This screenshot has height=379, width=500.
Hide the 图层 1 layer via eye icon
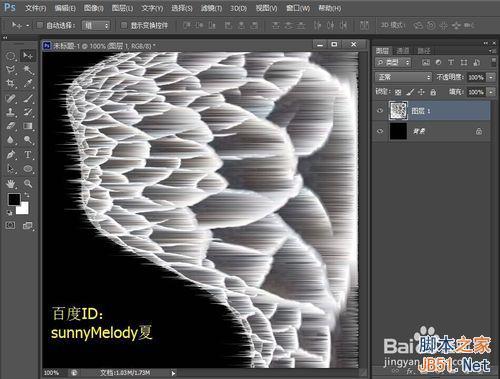click(380, 111)
